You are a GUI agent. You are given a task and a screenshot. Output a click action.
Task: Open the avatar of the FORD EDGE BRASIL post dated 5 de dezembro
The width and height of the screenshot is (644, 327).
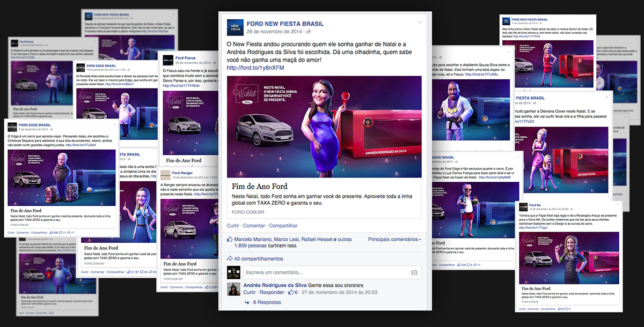12,127
